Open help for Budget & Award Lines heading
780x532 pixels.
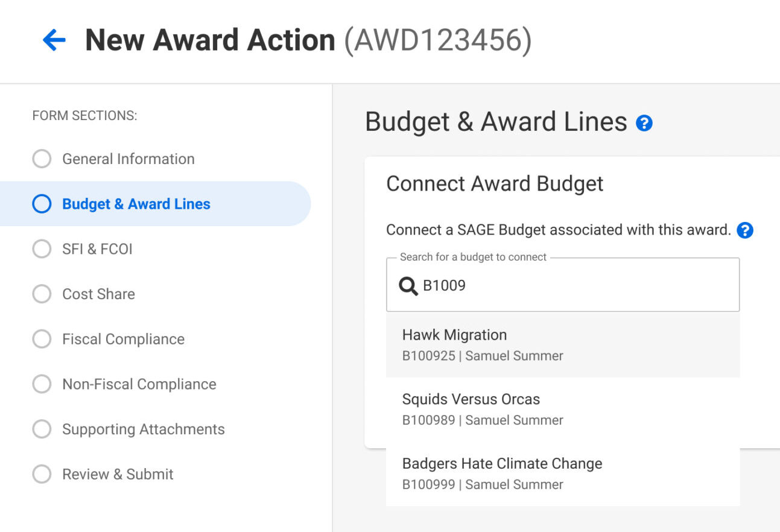pyautogui.click(x=644, y=122)
